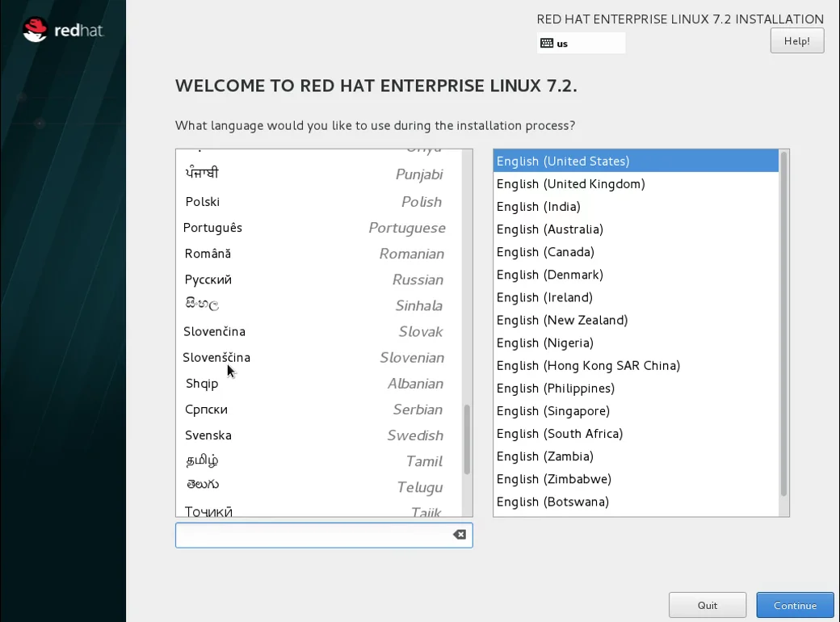Select English (Ireland) locale
Screen dimensions: 840x622
click(636, 297)
